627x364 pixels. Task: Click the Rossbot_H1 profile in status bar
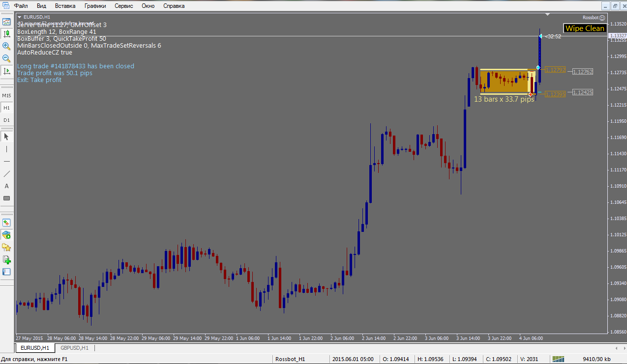(x=290, y=359)
